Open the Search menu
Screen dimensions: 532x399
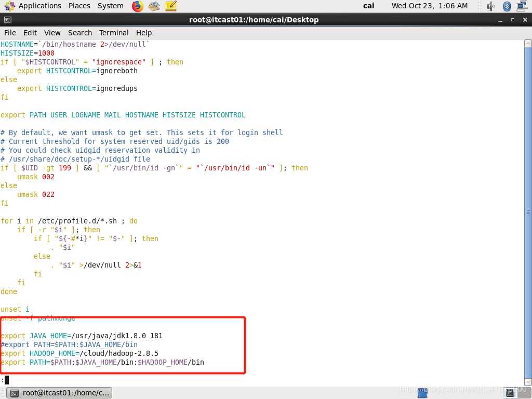[79, 32]
